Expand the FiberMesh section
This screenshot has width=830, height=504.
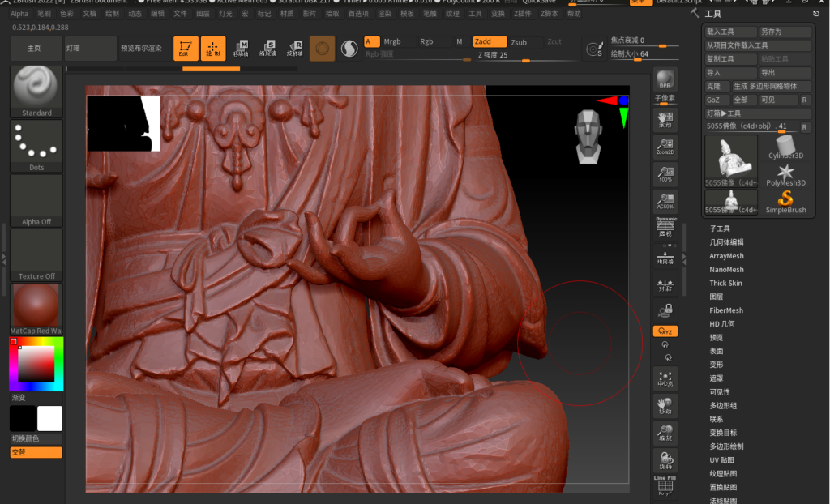[x=726, y=311]
